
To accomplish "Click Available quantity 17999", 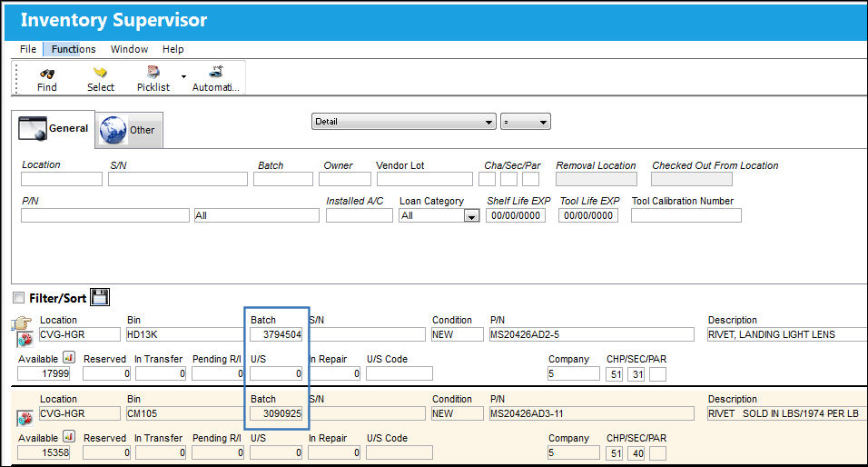I will click(x=44, y=374).
